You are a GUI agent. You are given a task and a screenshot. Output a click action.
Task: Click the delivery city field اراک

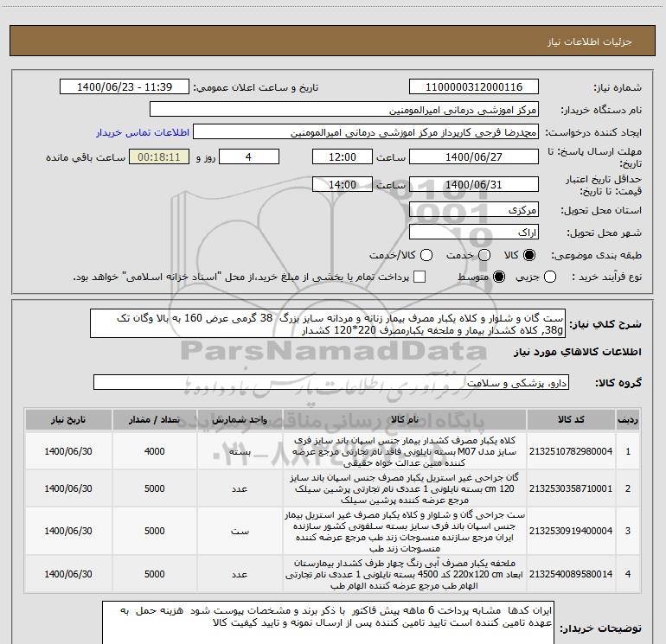coord(474,233)
